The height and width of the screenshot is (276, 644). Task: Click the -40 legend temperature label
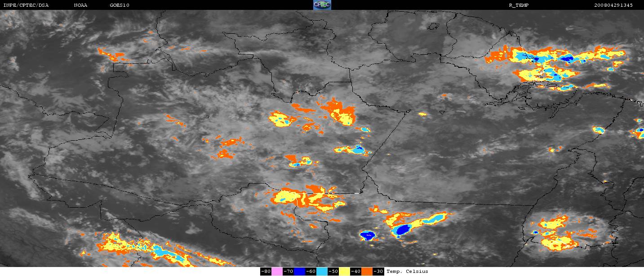(x=355, y=272)
